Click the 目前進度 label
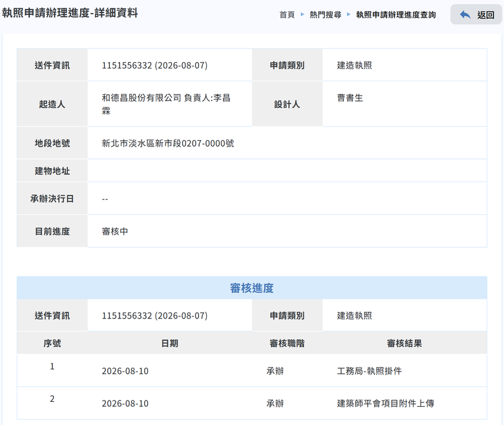 pos(52,231)
